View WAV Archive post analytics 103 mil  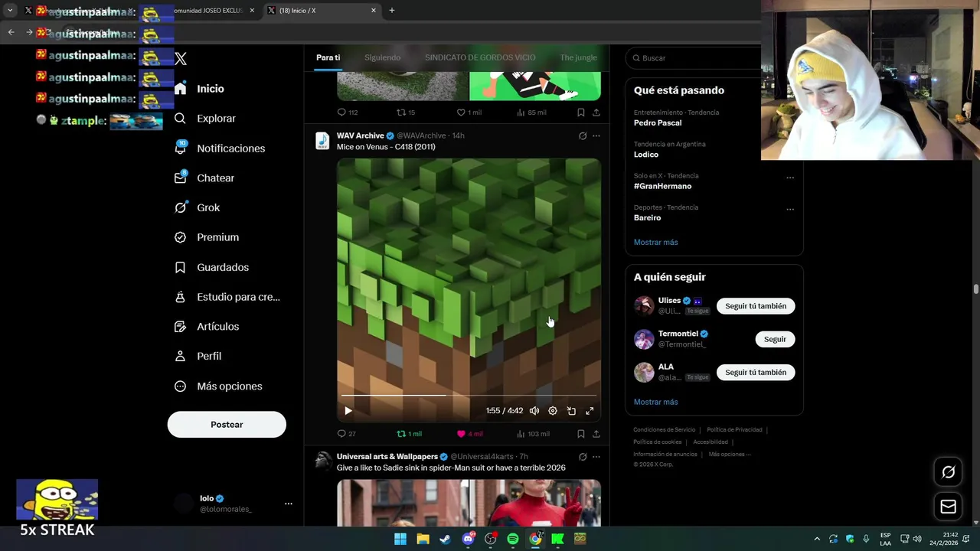click(x=533, y=434)
